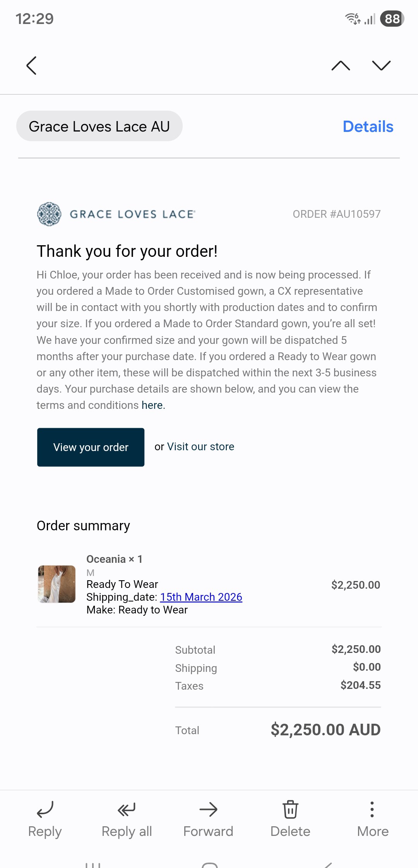
Task: Tap the Oceania × 1 item title
Action: (114, 559)
